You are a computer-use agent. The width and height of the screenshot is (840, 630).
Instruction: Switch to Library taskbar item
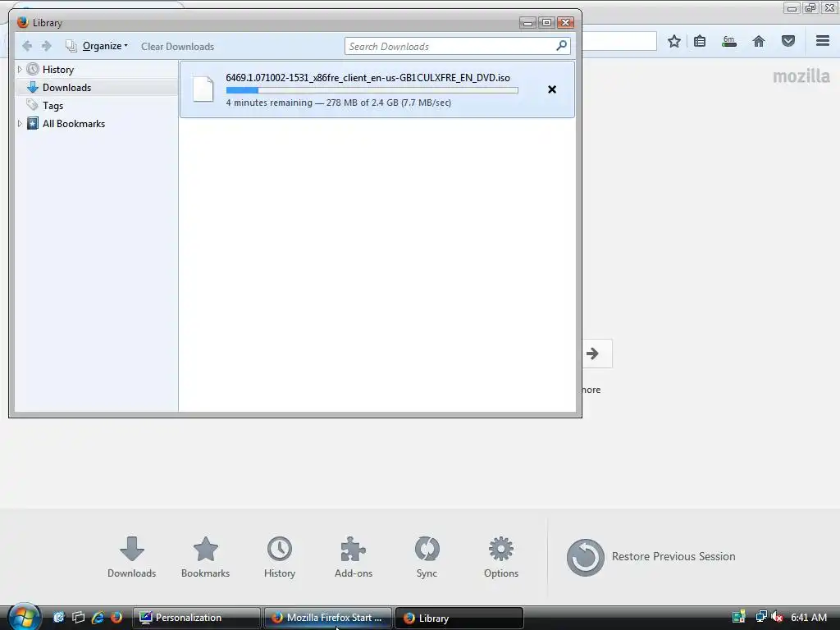pyautogui.click(x=459, y=618)
